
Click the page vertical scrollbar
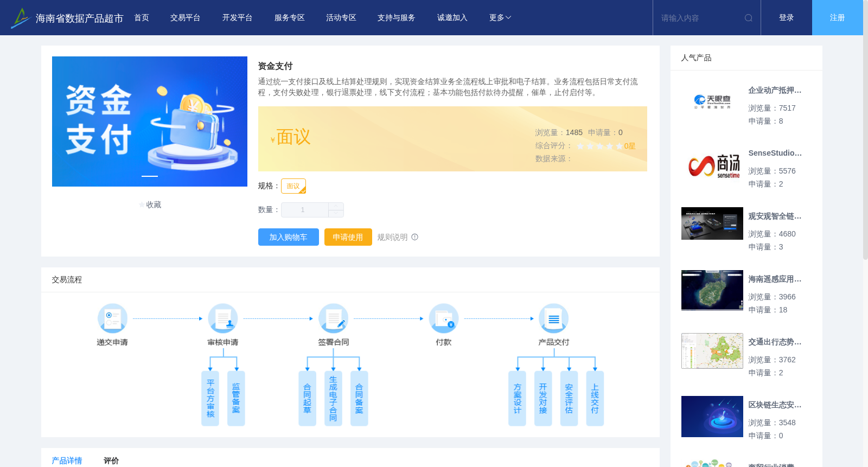[865, 130]
